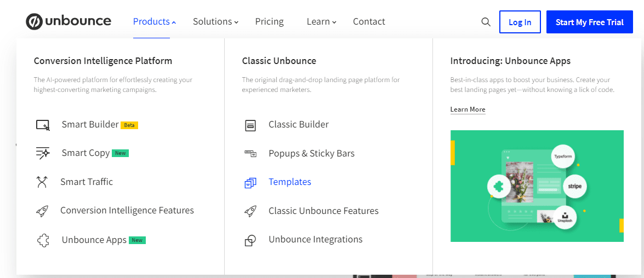Click the New badge beside Smart Copy
Viewport: 644px width, 278px height.
pos(121,153)
